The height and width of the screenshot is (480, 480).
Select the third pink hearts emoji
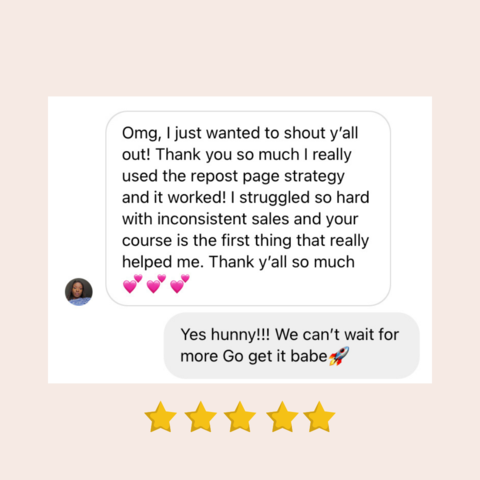tap(180, 284)
